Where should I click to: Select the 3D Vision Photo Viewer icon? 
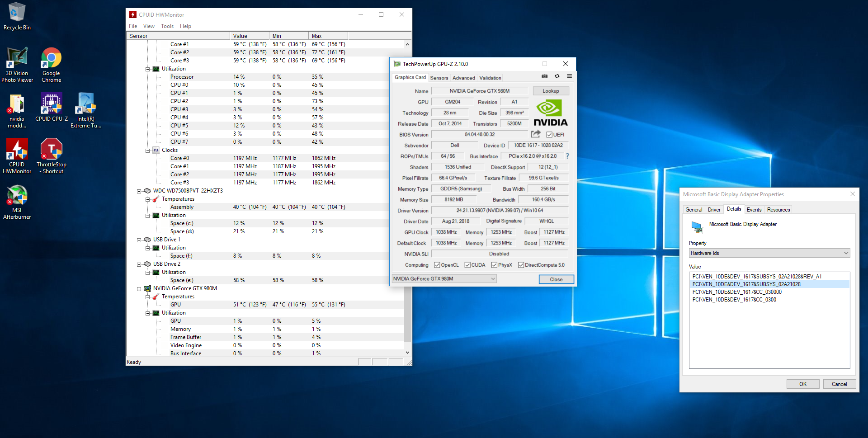click(17, 65)
